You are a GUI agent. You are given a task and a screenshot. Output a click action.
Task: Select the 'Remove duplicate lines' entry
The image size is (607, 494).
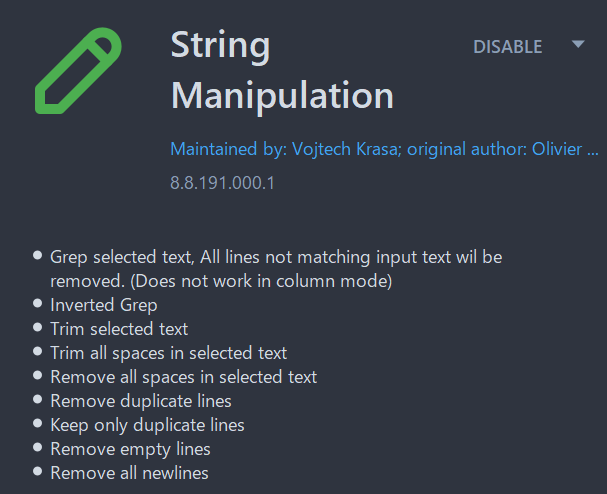click(x=141, y=401)
